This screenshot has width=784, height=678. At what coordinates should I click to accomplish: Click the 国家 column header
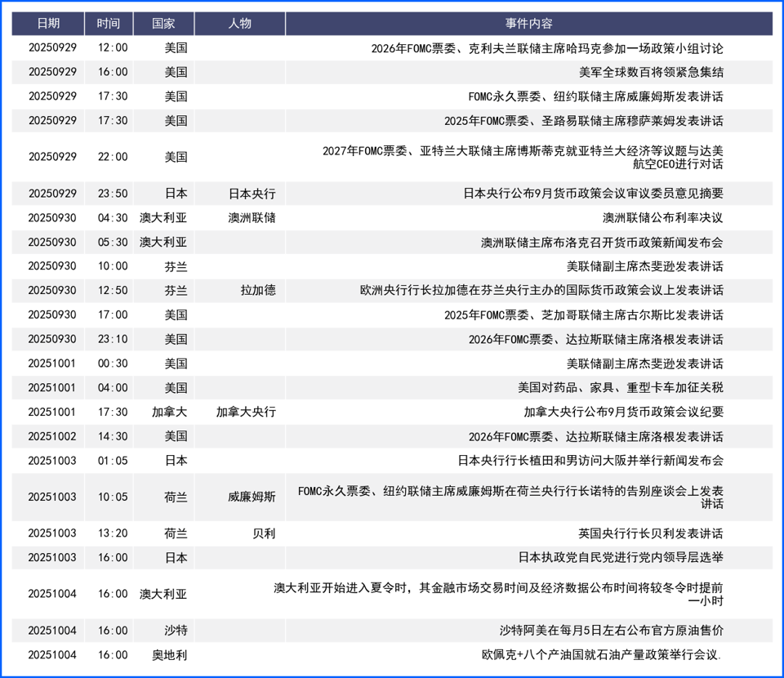click(163, 24)
